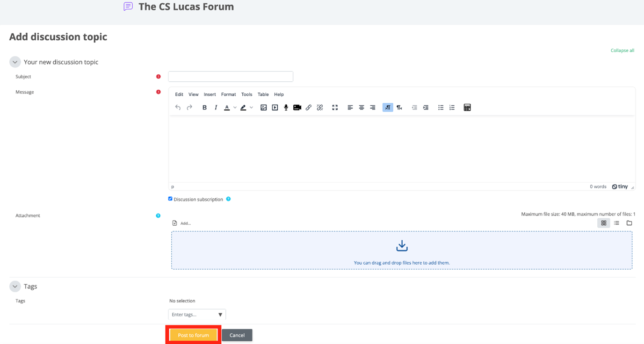The width and height of the screenshot is (644, 344).
Task: Toggle left-to-right text direction
Action: 388,107
